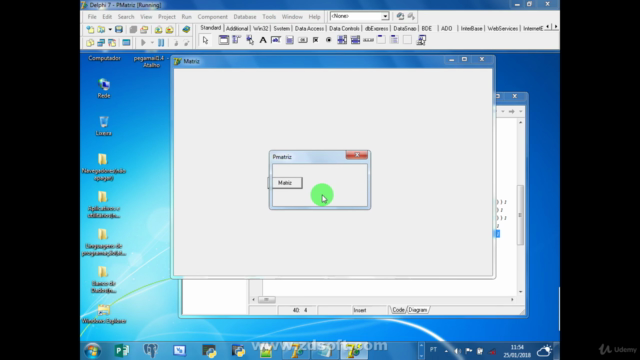This screenshot has width=640, height=360.
Task: Click the View Unit toolbar icon
Action: pyautogui.click(x=90, y=42)
